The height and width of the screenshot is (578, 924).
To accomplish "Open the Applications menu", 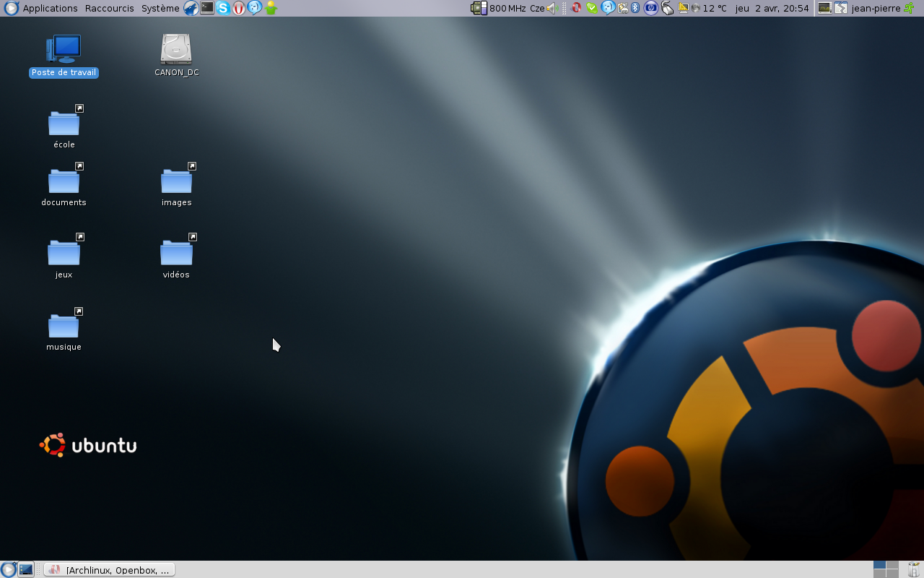I will pyautogui.click(x=50, y=8).
